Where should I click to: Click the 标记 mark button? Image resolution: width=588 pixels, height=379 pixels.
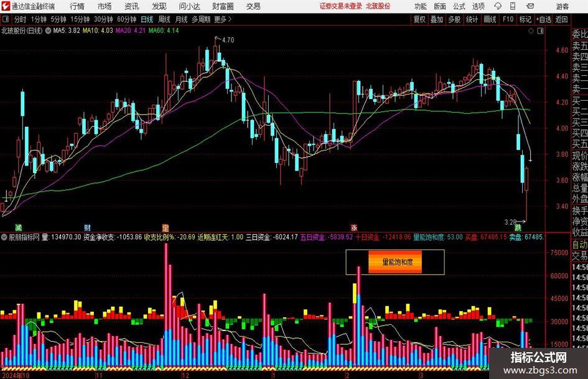coord(525,19)
